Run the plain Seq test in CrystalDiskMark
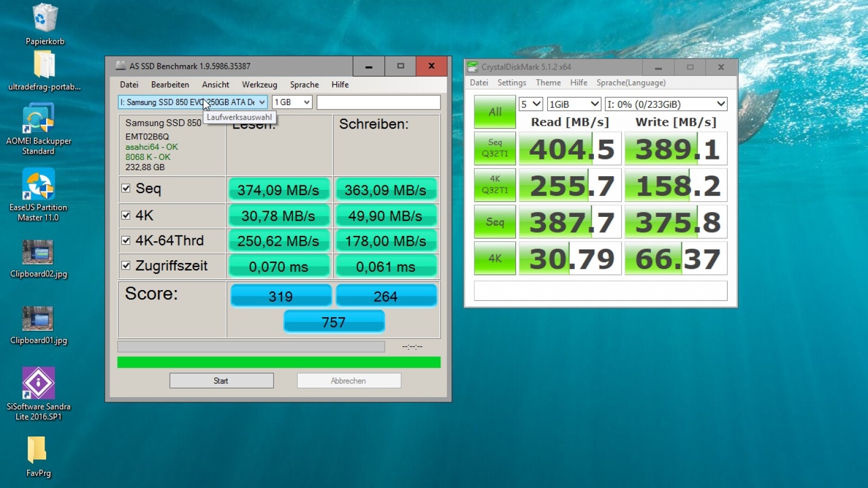The width and height of the screenshot is (868, 488). 495,221
